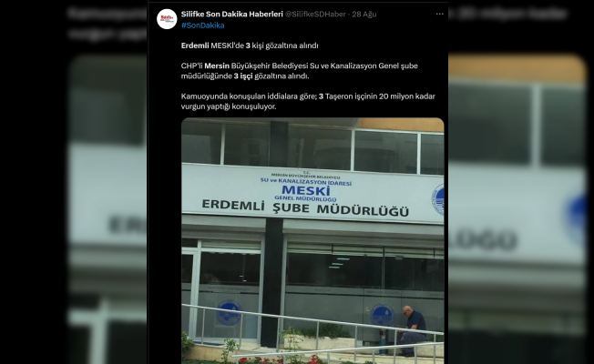Open the Silifke Son Dakika Haberleri profile avatar
The image size is (594, 364).
coord(167,19)
